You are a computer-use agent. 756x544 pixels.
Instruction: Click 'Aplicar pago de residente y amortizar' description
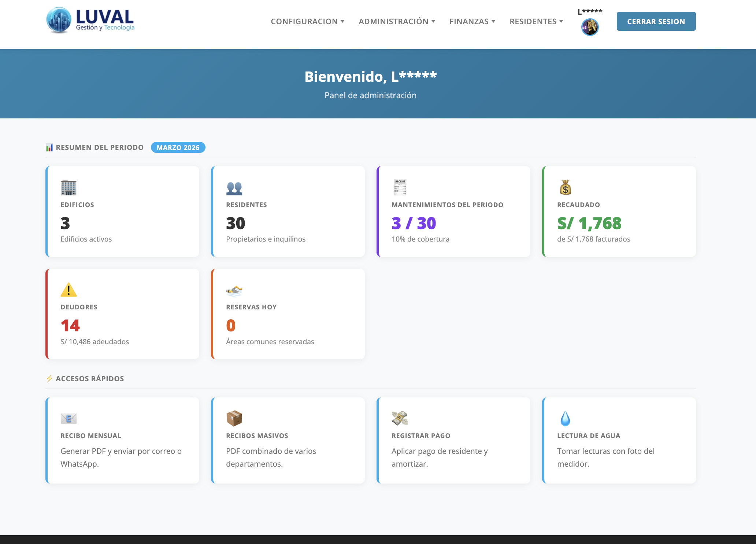click(440, 457)
